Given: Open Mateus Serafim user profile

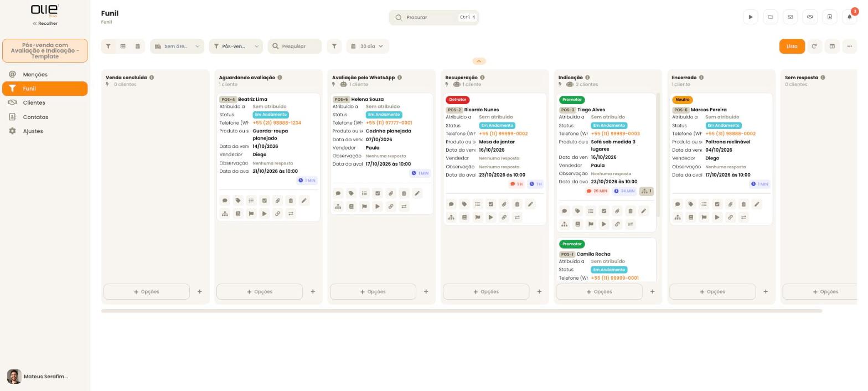Looking at the screenshot, I should [38, 377].
